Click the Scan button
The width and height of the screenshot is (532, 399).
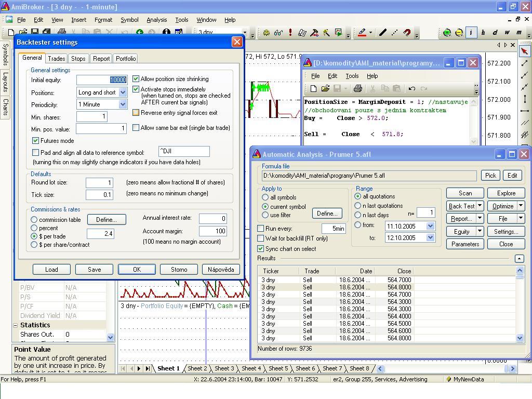pyautogui.click(x=465, y=193)
